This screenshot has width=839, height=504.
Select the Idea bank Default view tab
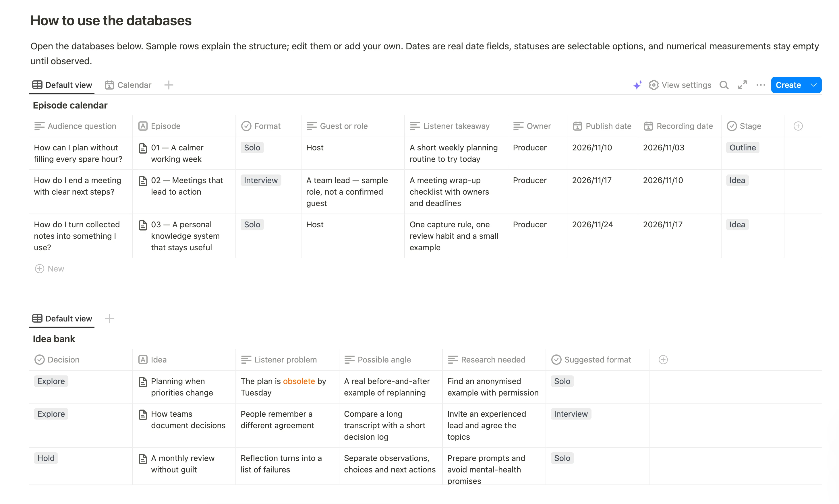tap(62, 319)
